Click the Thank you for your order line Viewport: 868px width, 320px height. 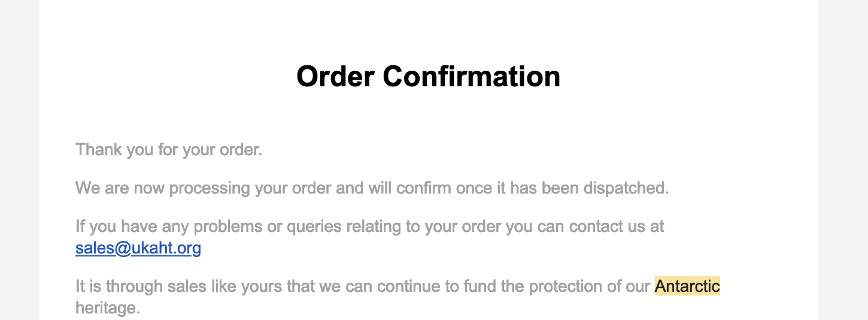click(x=169, y=149)
